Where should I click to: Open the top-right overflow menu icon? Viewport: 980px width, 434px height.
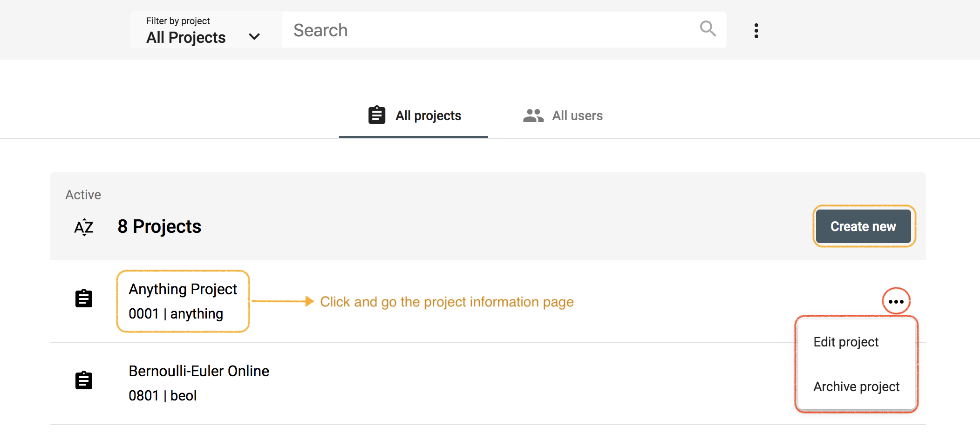pos(756,30)
